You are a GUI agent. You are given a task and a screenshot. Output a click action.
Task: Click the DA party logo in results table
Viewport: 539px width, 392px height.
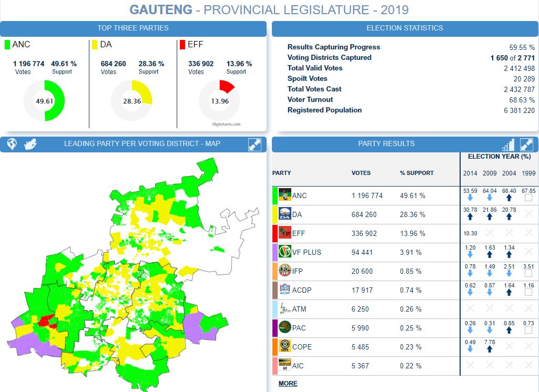click(284, 214)
